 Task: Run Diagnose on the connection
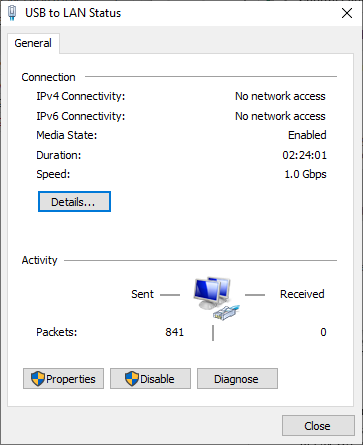coord(237,379)
